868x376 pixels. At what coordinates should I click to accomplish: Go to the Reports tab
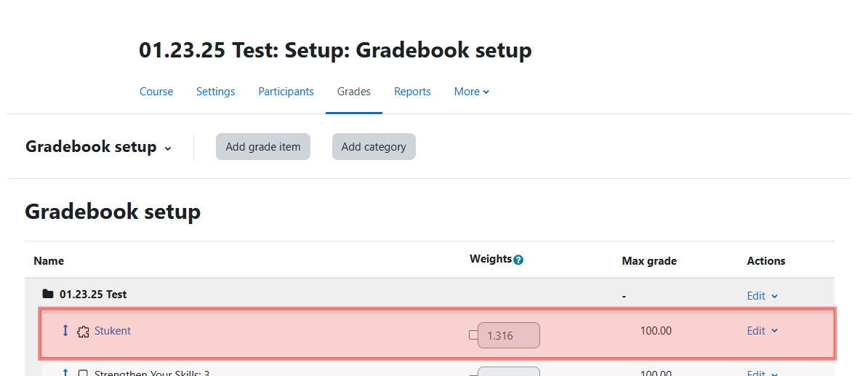pos(412,92)
